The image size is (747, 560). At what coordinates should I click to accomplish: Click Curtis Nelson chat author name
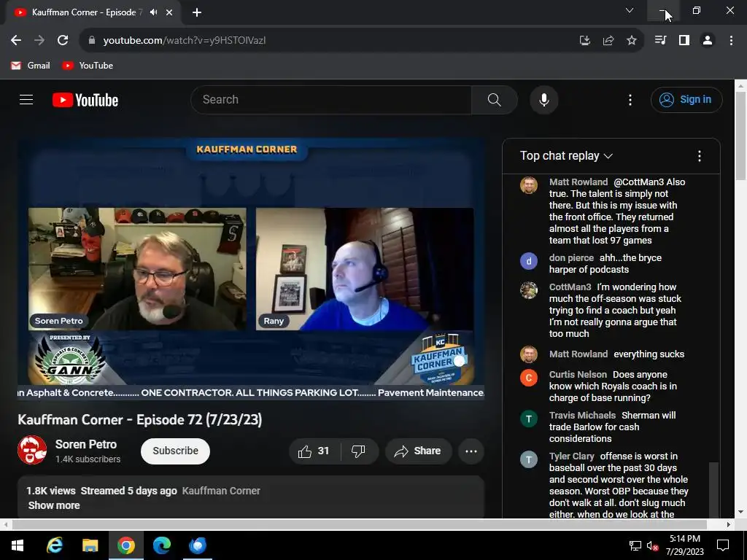pyautogui.click(x=578, y=374)
